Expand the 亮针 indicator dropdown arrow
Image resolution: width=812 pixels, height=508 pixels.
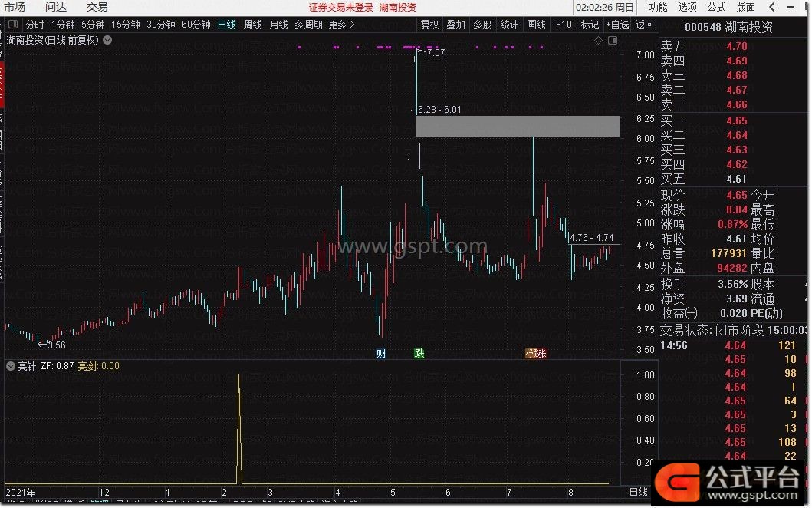[x=11, y=366]
